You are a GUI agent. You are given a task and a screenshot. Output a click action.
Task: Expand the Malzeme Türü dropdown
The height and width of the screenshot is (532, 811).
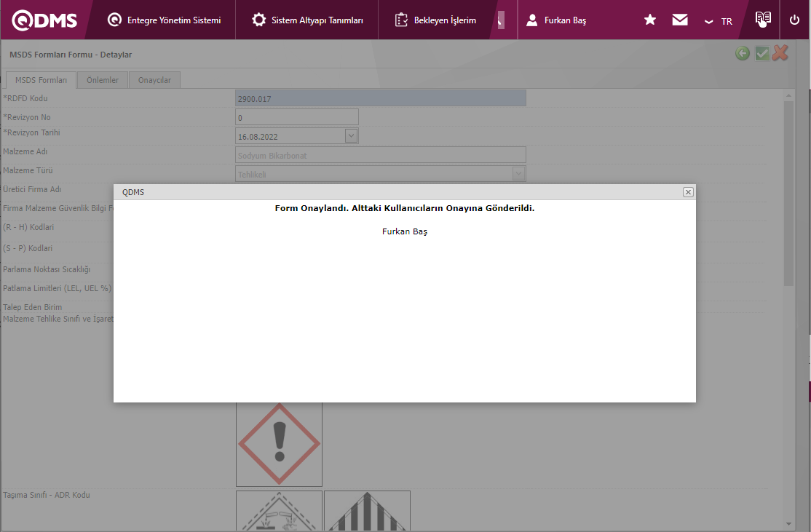tap(518, 174)
